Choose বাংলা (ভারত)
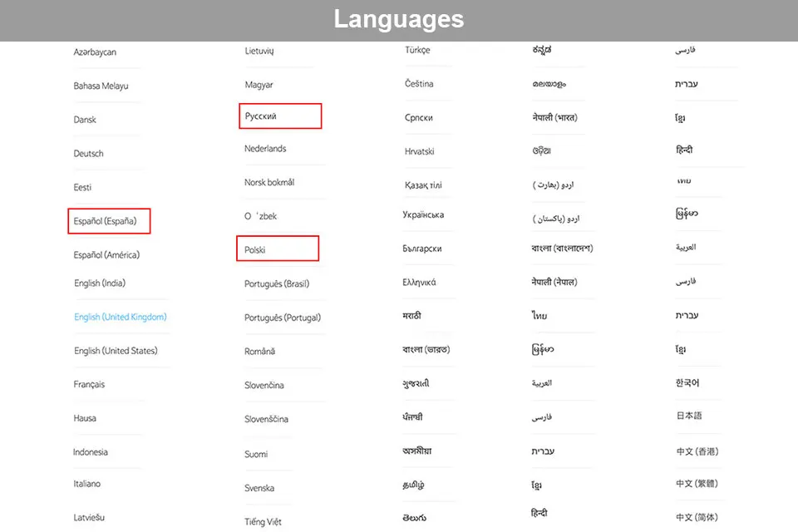This screenshot has width=798, height=532. click(x=426, y=350)
